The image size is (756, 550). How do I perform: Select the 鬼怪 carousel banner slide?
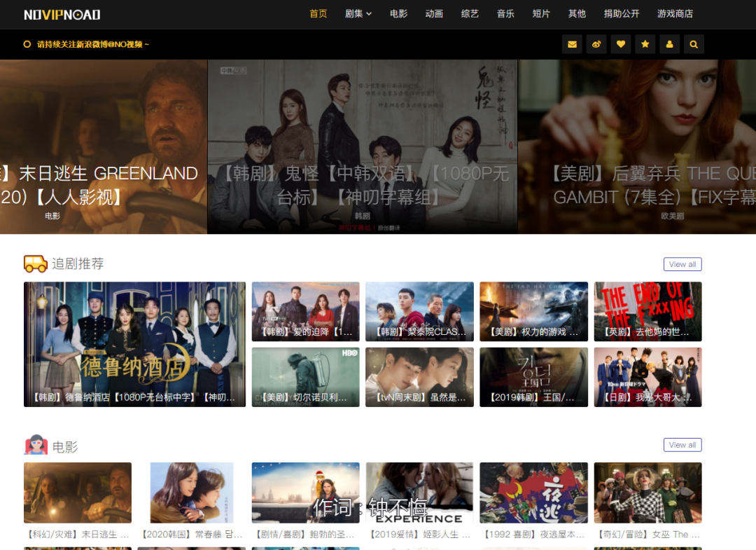(x=362, y=146)
